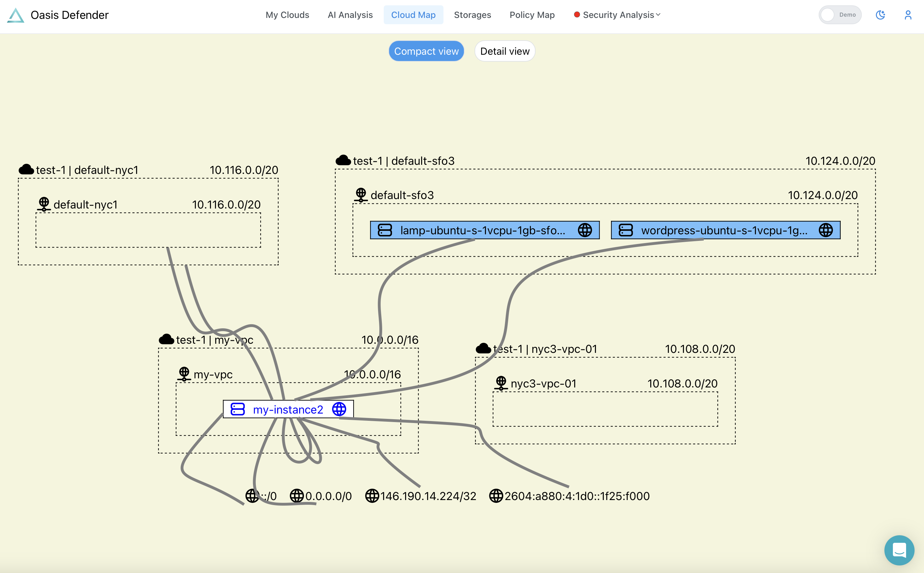The image size is (924, 573).
Task: Click the 146.190.14.224/32 address label
Action: pos(428,496)
